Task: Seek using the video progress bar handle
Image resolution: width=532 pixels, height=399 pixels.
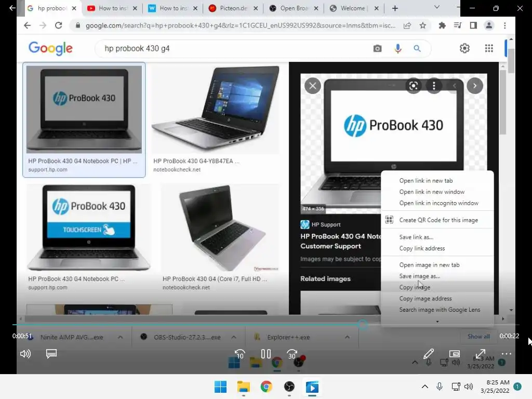Action: point(362,325)
